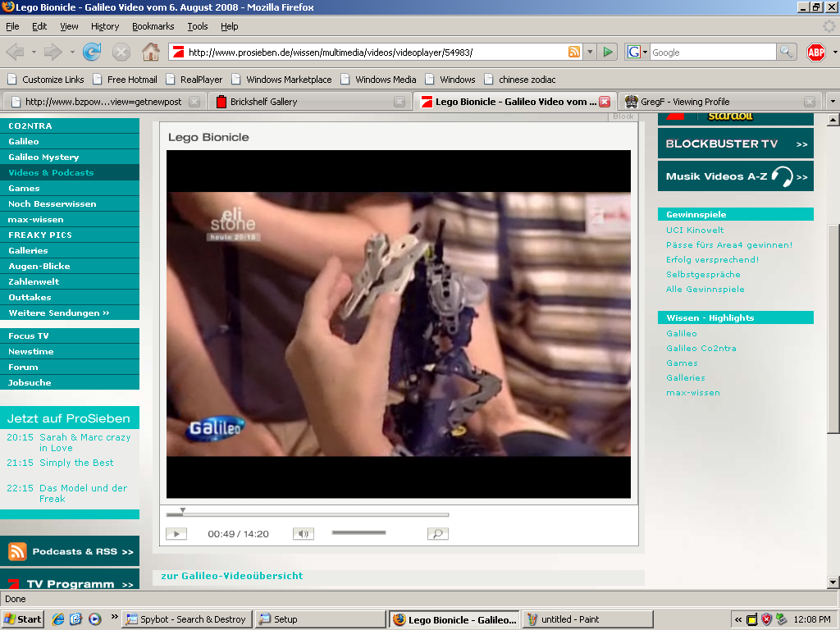840x630 pixels.
Task: Open the File menu
Action: (x=12, y=26)
